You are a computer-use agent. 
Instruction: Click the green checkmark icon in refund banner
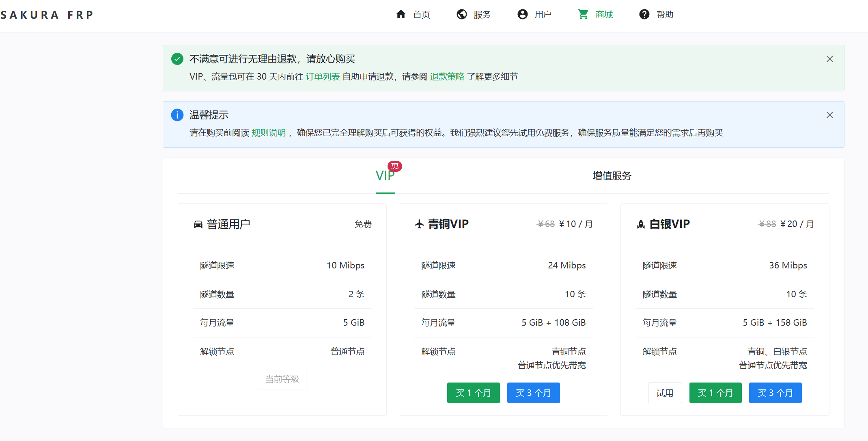[x=177, y=59]
